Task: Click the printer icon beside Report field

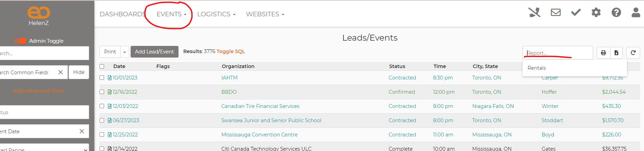Action: (603, 53)
